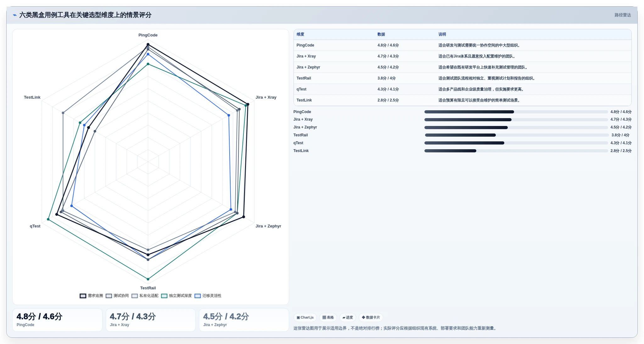Click the 说明 column header
The height and width of the screenshot is (344, 644).
click(x=442, y=34)
